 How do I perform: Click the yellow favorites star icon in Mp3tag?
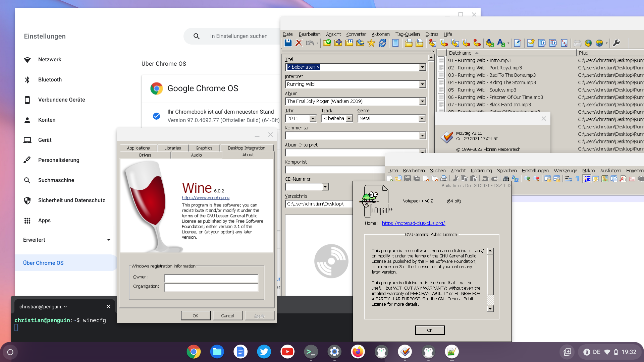pyautogui.click(x=371, y=43)
